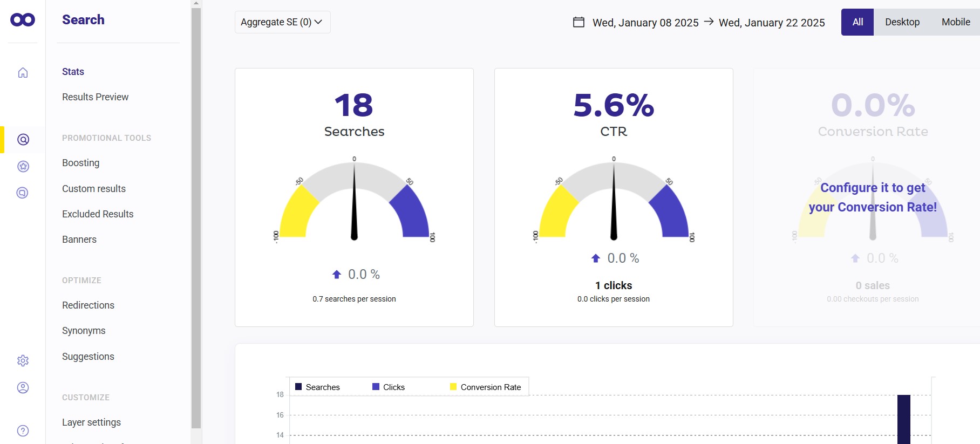
Task: Open the user account icon
Action: pyautogui.click(x=23, y=387)
